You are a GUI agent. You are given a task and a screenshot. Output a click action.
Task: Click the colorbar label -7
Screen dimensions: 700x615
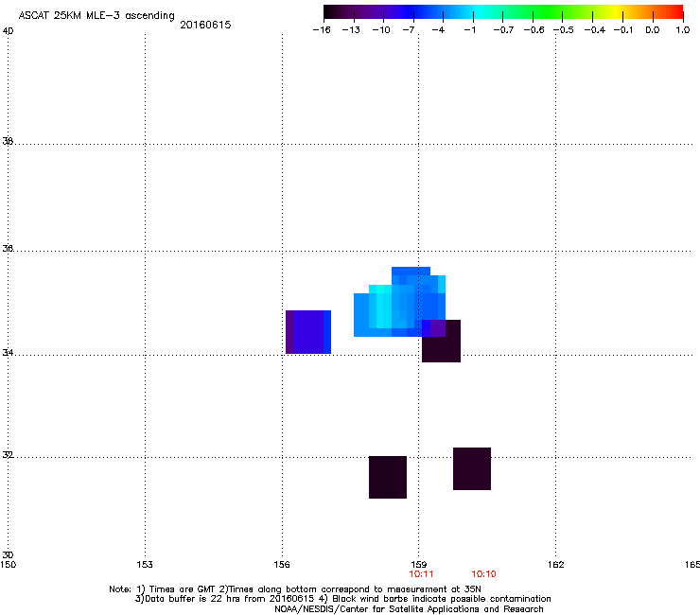(410, 30)
